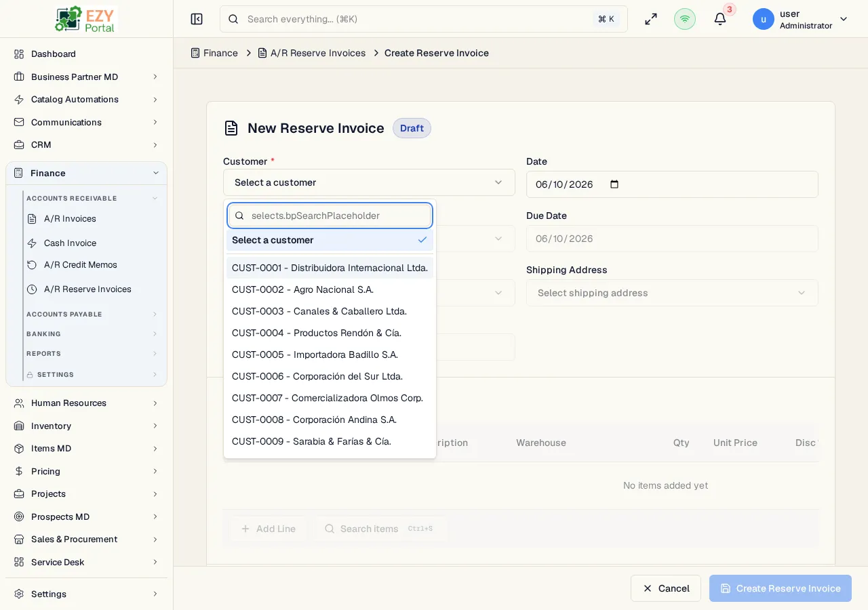Screen dimensions: 868x610
Task: Pick CUST-0004 Productos Rendón & Cía.
Action: coord(330,333)
